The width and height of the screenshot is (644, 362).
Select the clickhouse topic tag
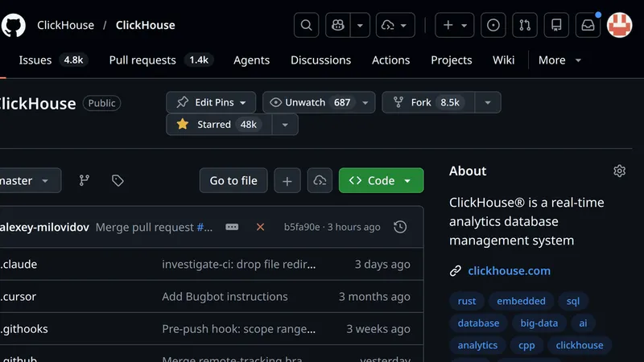[x=580, y=345]
